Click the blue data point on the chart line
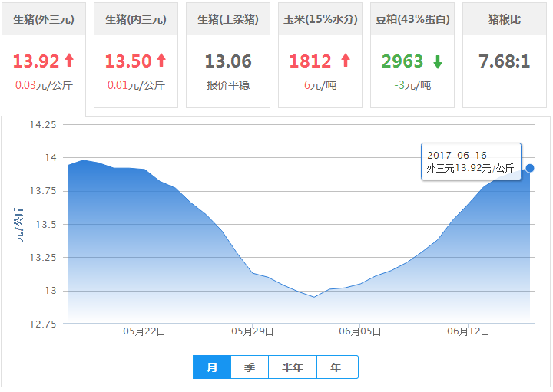 coord(530,168)
